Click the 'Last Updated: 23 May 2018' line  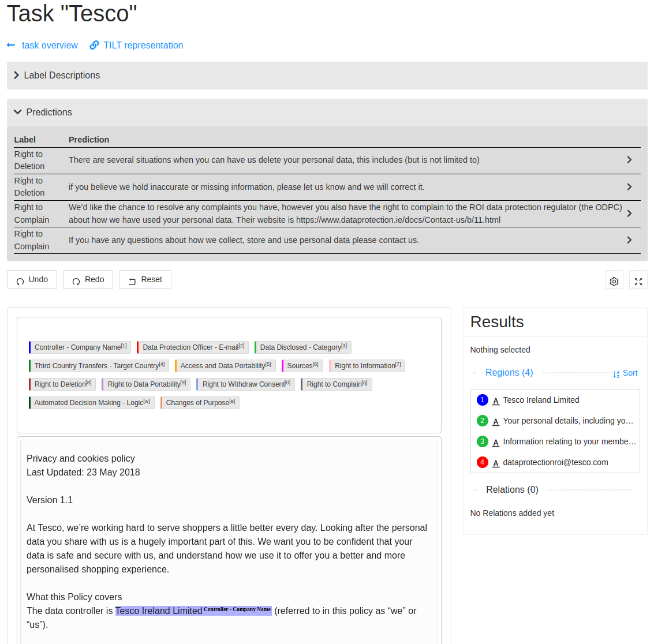83,473
